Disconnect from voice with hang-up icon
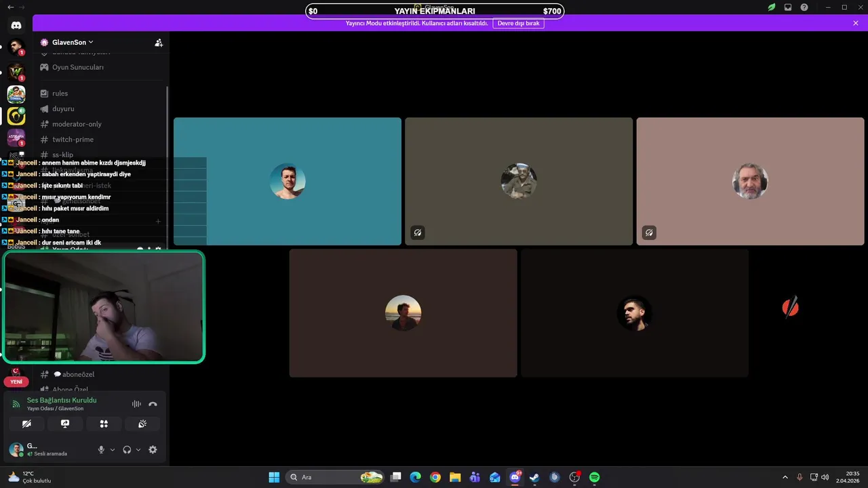Image resolution: width=868 pixels, height=488 pixels. [153, 404]
